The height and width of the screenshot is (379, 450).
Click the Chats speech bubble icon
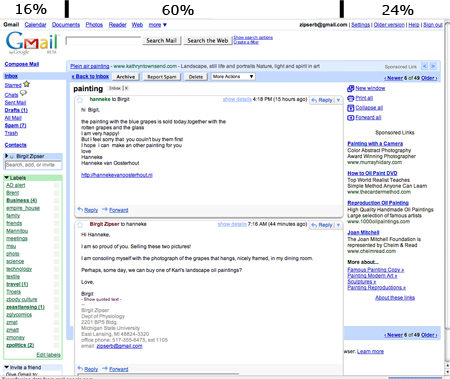pyautogui.click(x=23, y=93)
